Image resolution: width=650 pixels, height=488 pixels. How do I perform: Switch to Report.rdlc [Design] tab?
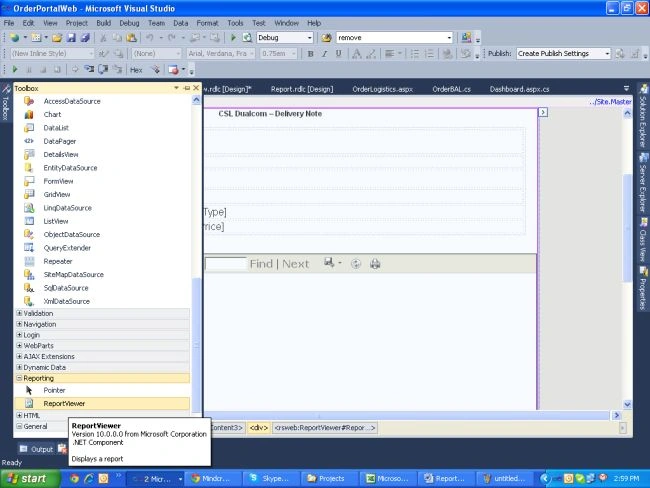tap(302, 89)
